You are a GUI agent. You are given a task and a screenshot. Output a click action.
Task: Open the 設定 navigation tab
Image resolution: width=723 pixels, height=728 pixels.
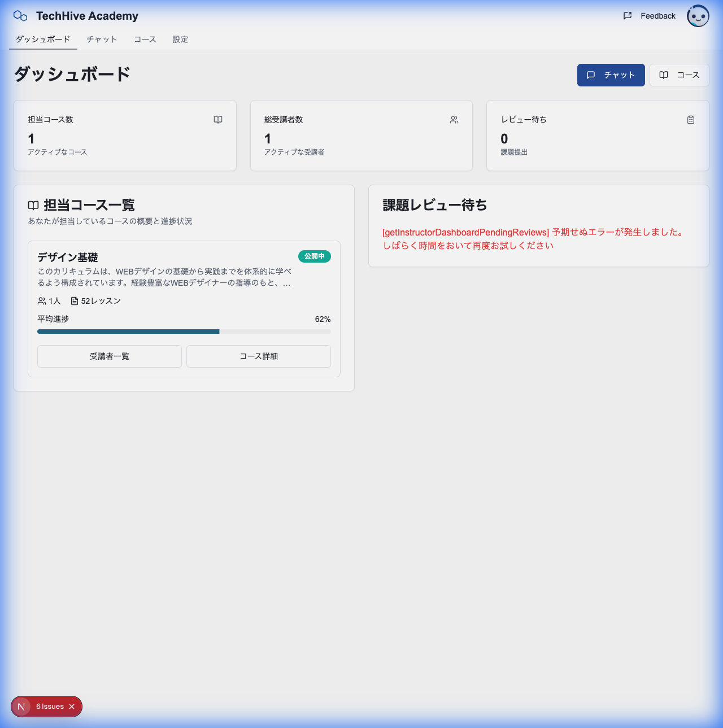coord(180,39)
